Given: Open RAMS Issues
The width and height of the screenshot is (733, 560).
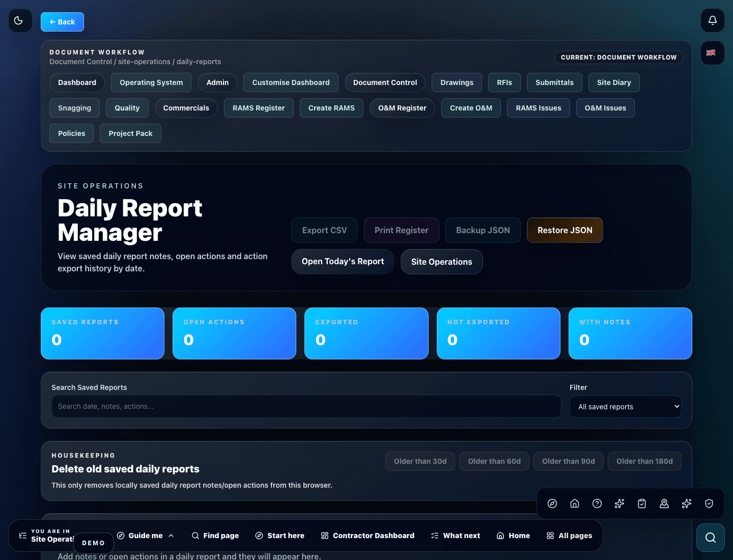Looking at the screenshot, I should [538, 108].
